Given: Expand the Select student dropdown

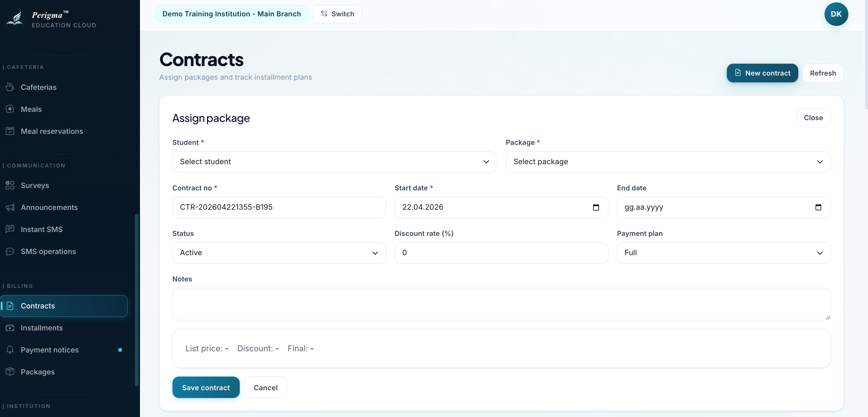Looking at the screenshot, I should click(x=334, y=162).
